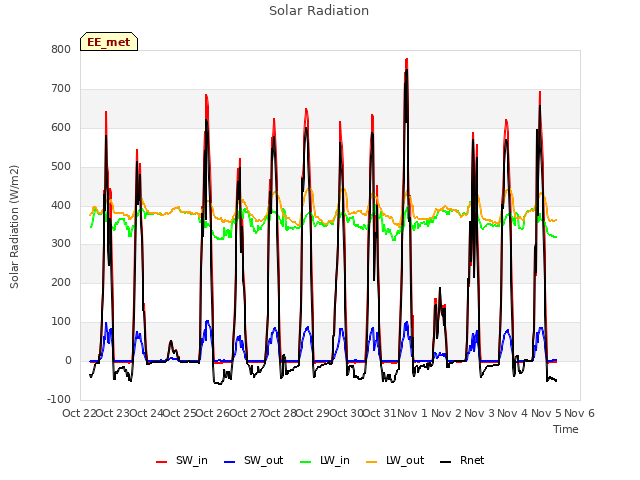
Task: Toggle the LW_out legend entry
Action: coord(395,460)
